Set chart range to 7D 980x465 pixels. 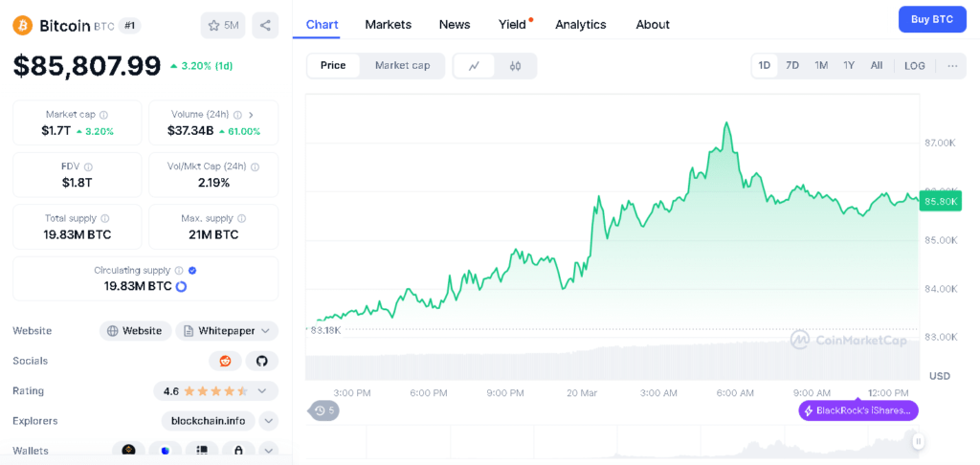click(792, 66)
